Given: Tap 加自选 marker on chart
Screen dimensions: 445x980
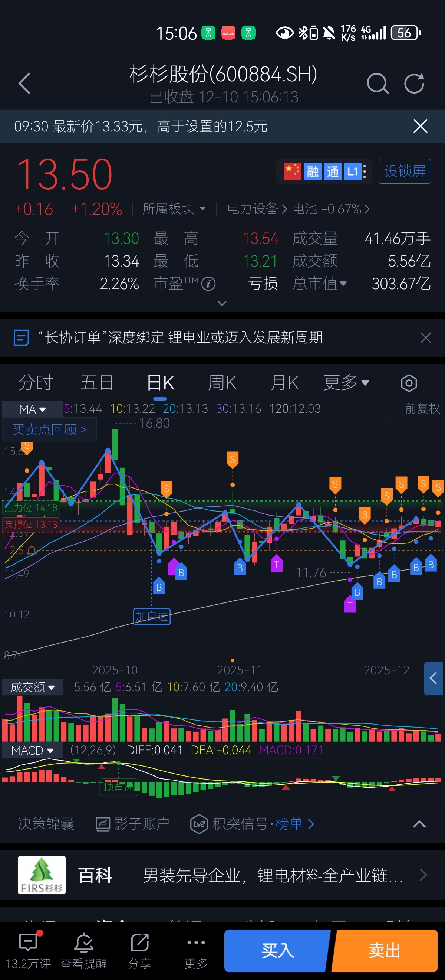Looking at the screenshot, I should point(152,616).
